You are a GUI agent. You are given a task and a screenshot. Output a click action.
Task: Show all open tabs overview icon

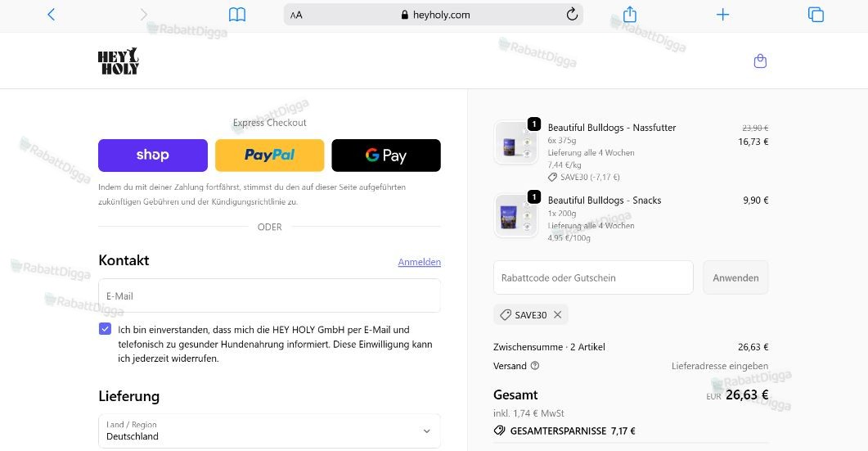coord(816,15)
